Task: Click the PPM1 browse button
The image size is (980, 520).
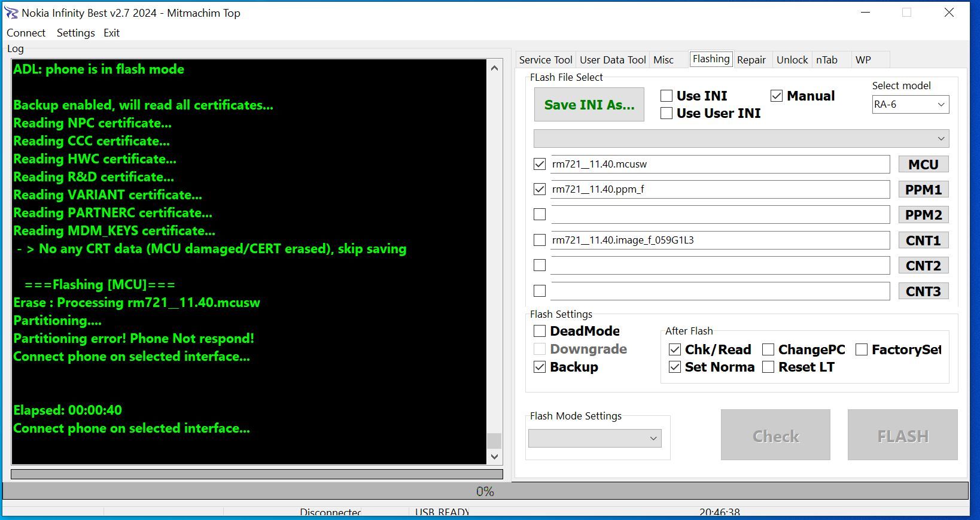Action: [x=923, y=190]
